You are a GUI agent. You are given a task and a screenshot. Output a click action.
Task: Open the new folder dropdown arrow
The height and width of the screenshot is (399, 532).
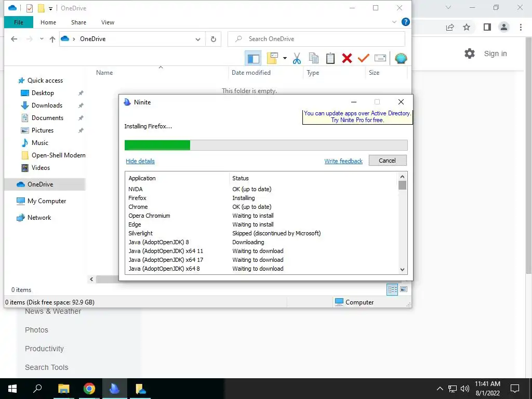click(x=285, y=58)
